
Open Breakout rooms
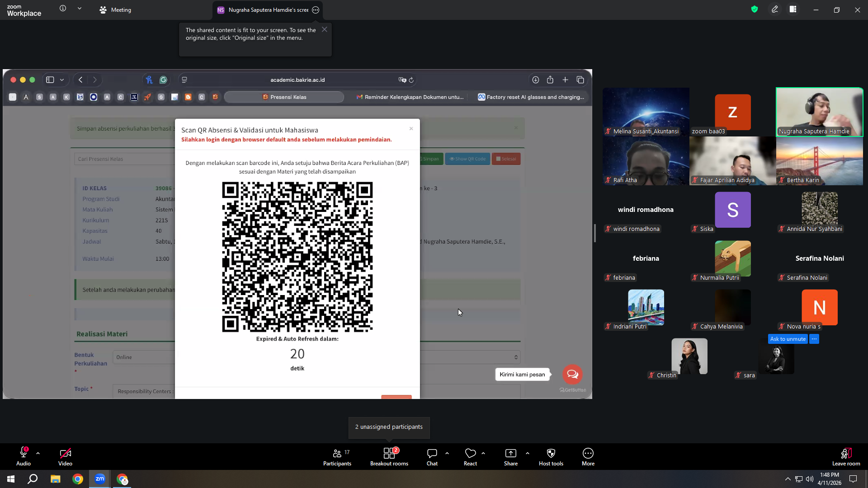click(x=389, y=456)
